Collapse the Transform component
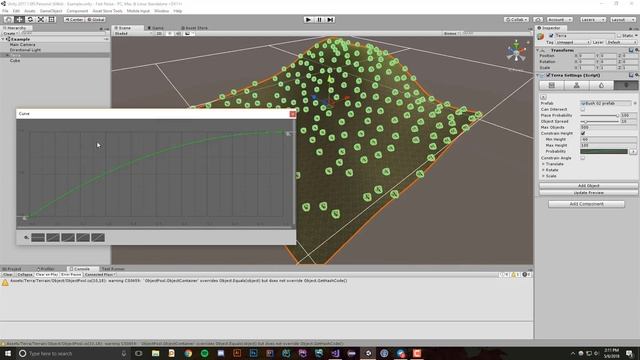Viewport: 640px width, 360px height. pos(538,50)
